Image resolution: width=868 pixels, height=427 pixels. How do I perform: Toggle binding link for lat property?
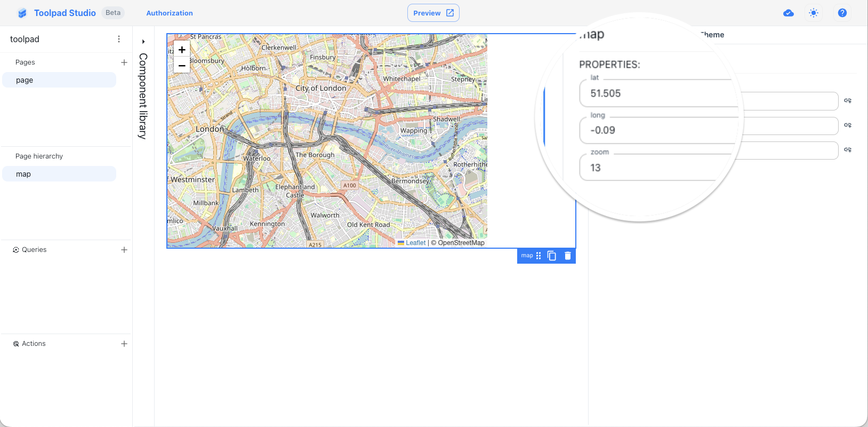(x=848, y=100)
